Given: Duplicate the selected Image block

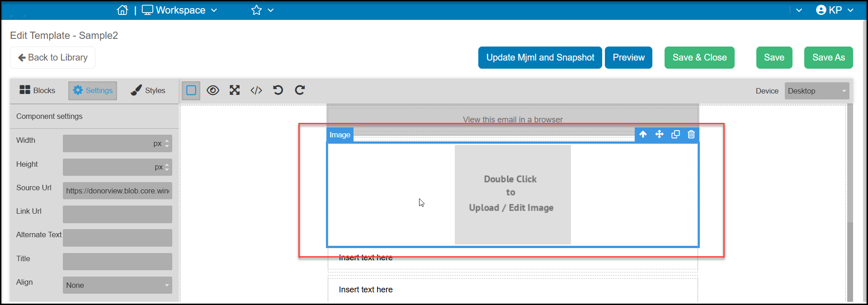Looking at the screenshot, I should coord(675,134).
